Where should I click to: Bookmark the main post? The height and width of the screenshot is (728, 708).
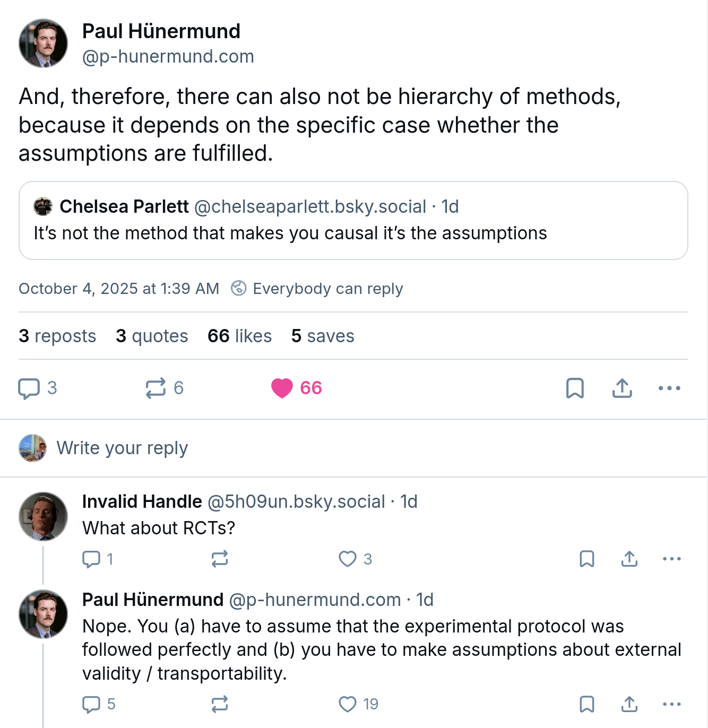click(x=575, y=388)
